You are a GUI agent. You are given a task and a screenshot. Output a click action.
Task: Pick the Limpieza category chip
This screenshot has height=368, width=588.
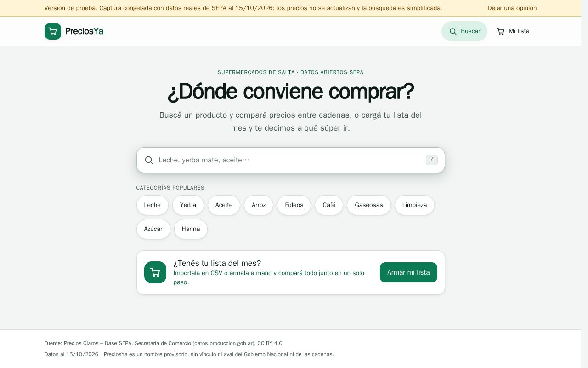[414, 205]
